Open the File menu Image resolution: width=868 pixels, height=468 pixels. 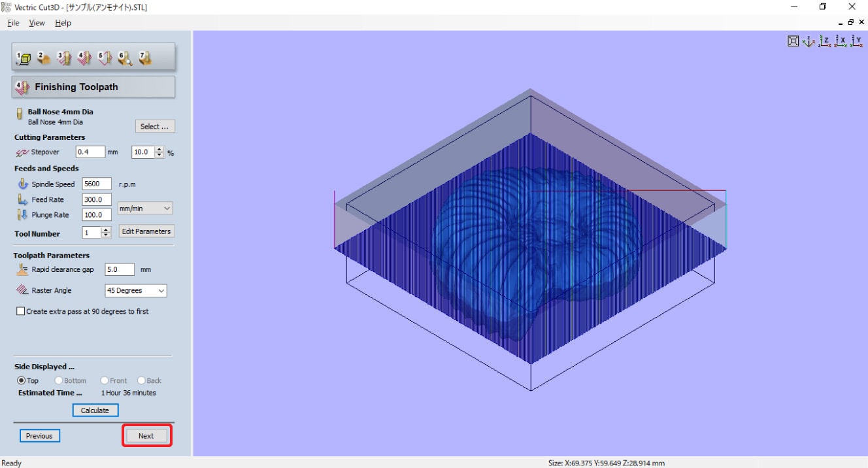(13, 23)
